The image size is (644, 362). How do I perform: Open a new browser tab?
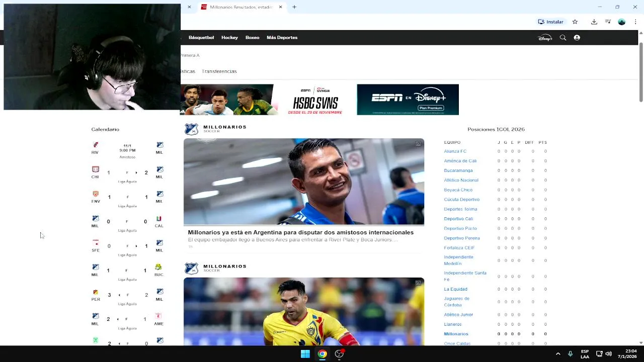(294, 7)
